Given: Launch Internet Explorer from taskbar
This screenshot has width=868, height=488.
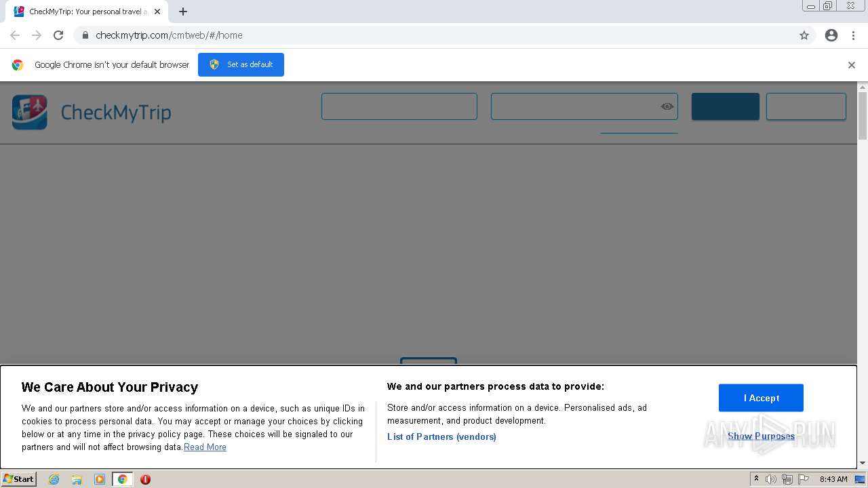Looking at the screenshot, I should (54, 479).
